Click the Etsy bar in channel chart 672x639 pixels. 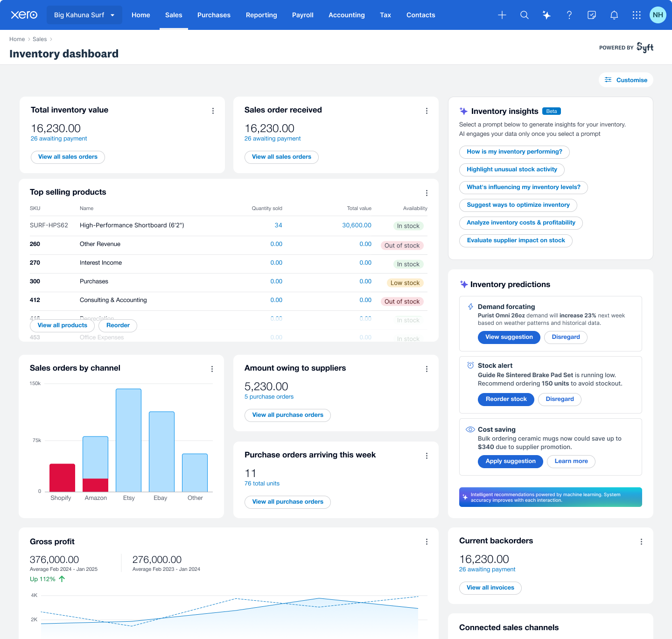point(128,440)
